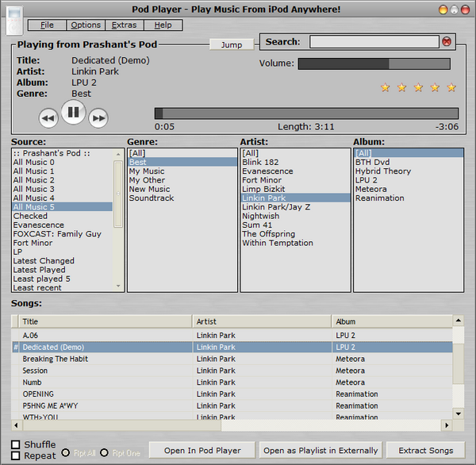Viewport: 476px width, 465px height.
Task: Set rating to five stars
Action: click(x=451, y=87)
